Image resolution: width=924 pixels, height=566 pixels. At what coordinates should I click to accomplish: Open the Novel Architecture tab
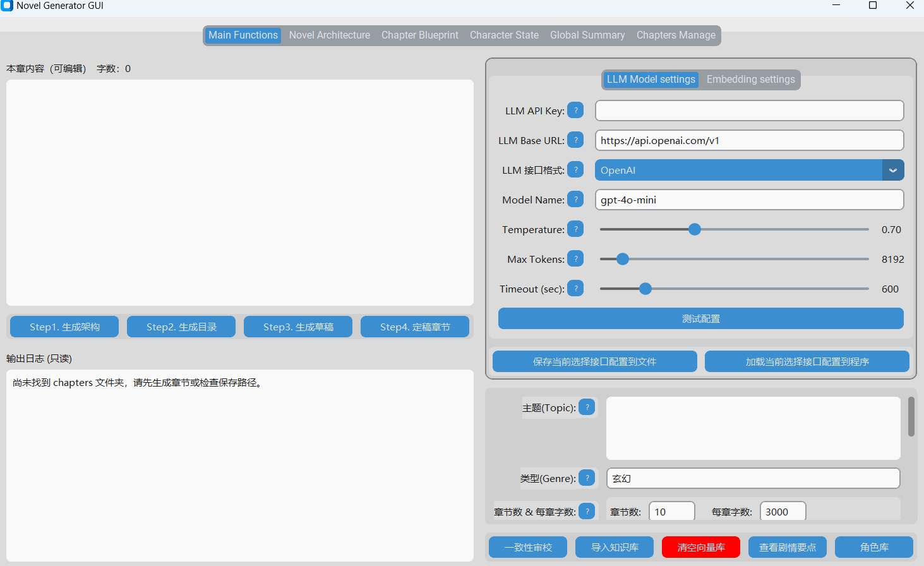point(330,35)
